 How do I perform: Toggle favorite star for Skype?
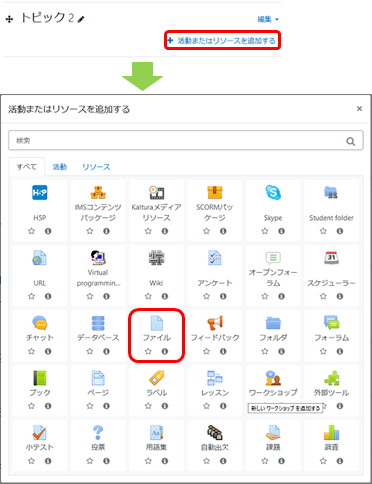pos(265,231)
